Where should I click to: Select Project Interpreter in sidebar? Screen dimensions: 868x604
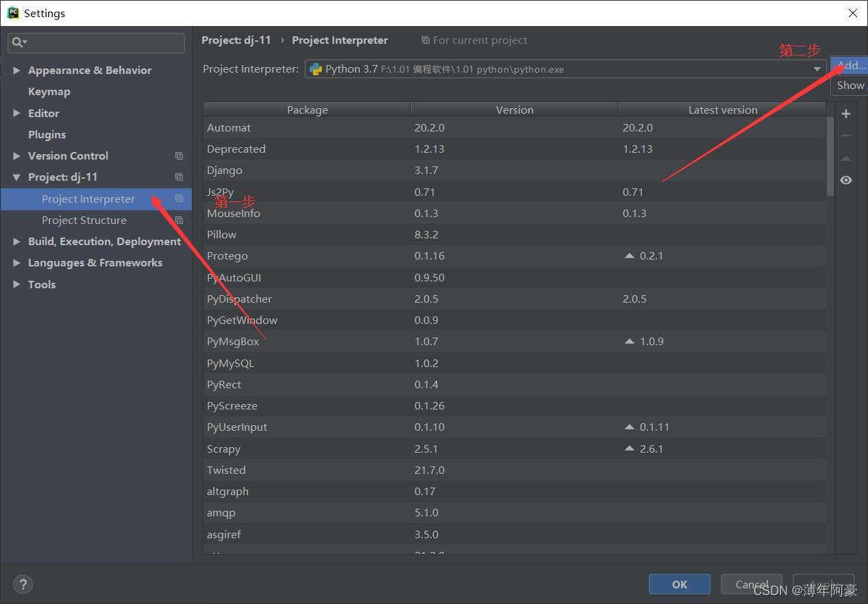click(x=96, y=199)
